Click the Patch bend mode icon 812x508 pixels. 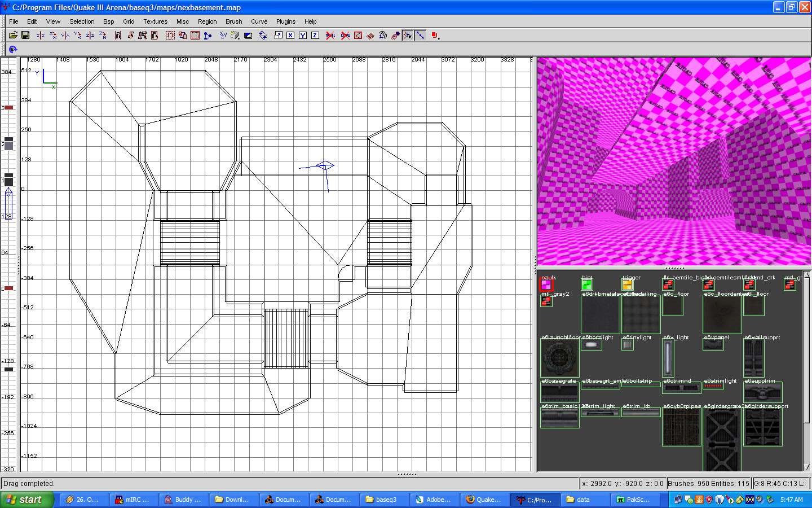click(x=383, y=35)
